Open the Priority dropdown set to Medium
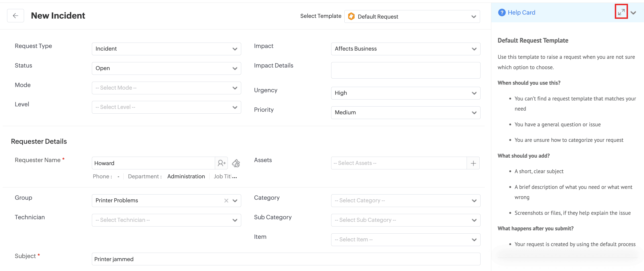 pyautogui.click(x=405, y=113)
